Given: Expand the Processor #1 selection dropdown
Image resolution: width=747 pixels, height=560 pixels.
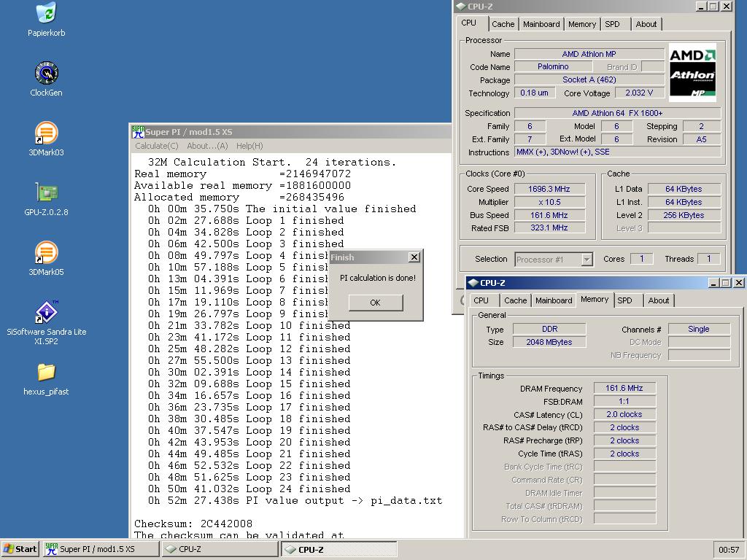Looking at the screenshot, I should click(x=587, y=260).
